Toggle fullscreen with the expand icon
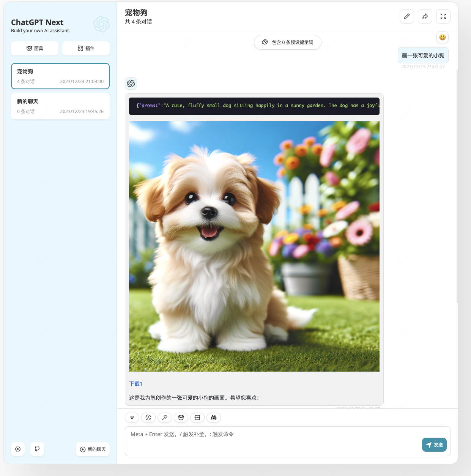Image resolution: width=471 pixels, height=476 pixels. click(x=443, y=16)
